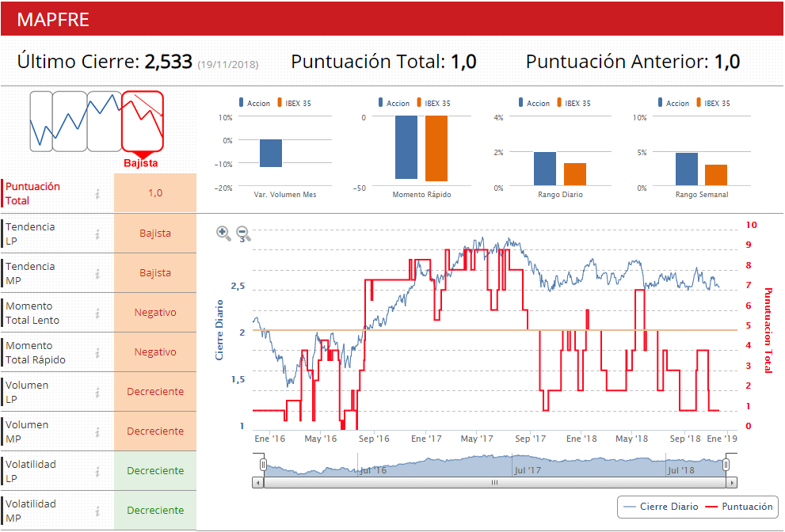Click the blue Accion Rango Semanal bar
Image resolution: width=785 pixels, height=532 pixels.
(686, 169)
